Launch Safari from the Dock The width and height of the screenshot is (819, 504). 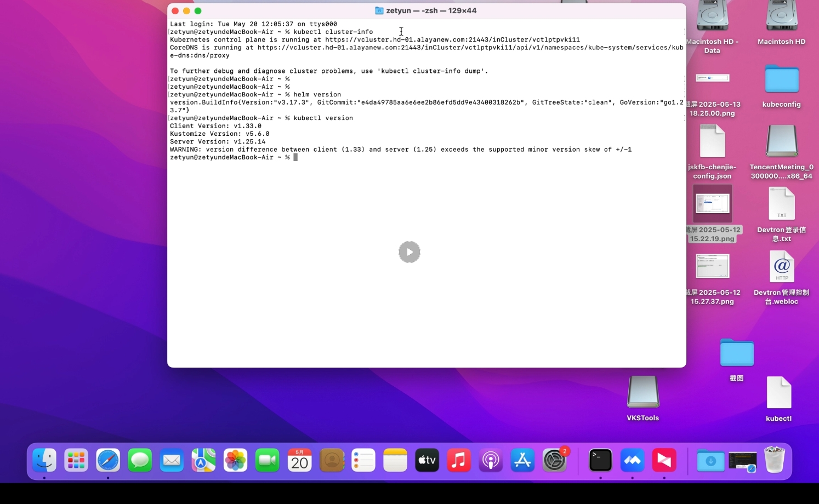pyautogui.click(x=108, y=460)
